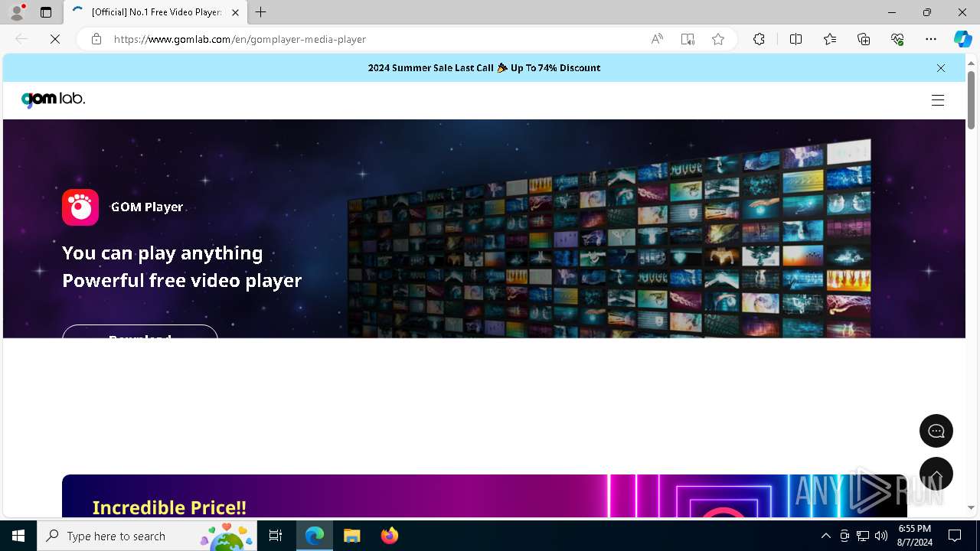Jump back to top of page
This screenshot has width=980, height=551.
coord(936,474)
